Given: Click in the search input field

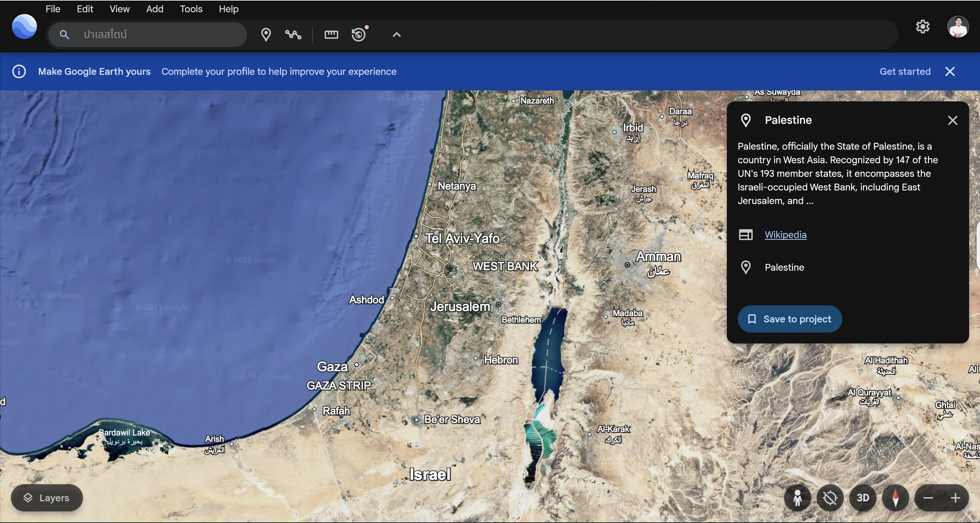Looking at the screenshot, I should click(148, 35).
